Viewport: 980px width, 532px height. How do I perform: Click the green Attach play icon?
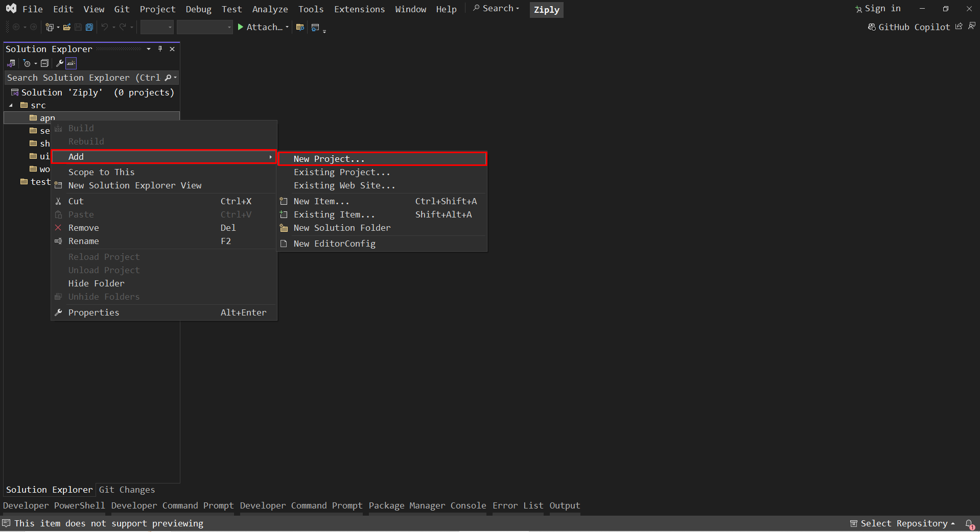pyautogui.click(x=241, y=27)
